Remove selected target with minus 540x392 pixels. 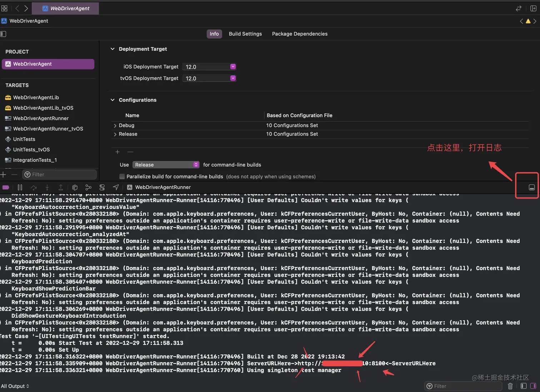coord(14,174)
